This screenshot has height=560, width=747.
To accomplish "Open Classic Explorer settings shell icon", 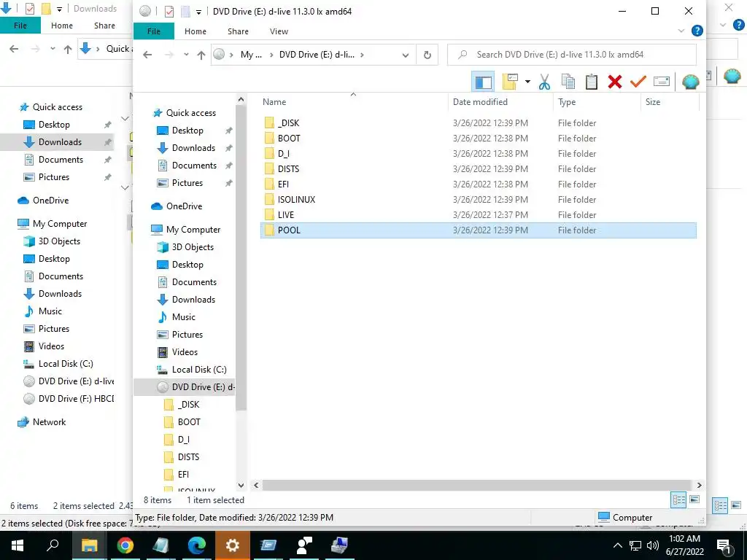I will coord(690,82).
